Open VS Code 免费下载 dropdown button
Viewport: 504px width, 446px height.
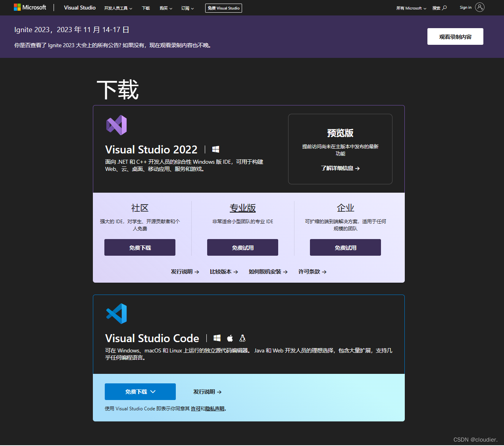tap(140, 392)
